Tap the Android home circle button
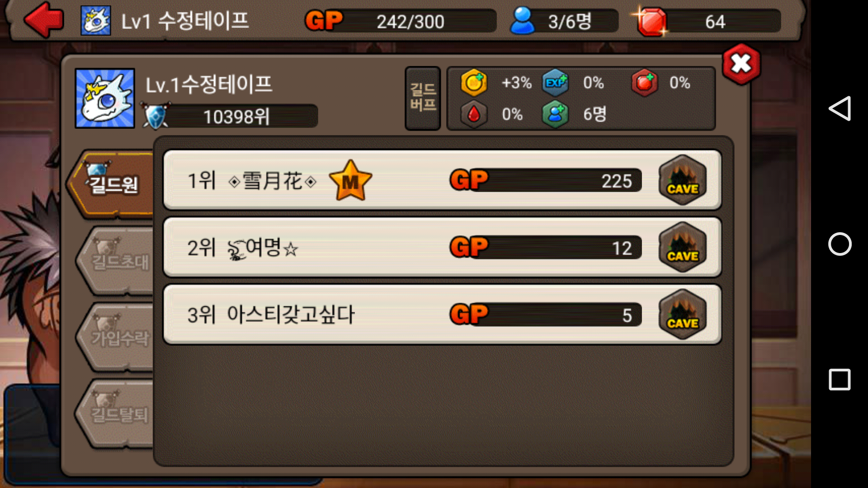This screenshot has height=488, width=868. tap(840, 244)
